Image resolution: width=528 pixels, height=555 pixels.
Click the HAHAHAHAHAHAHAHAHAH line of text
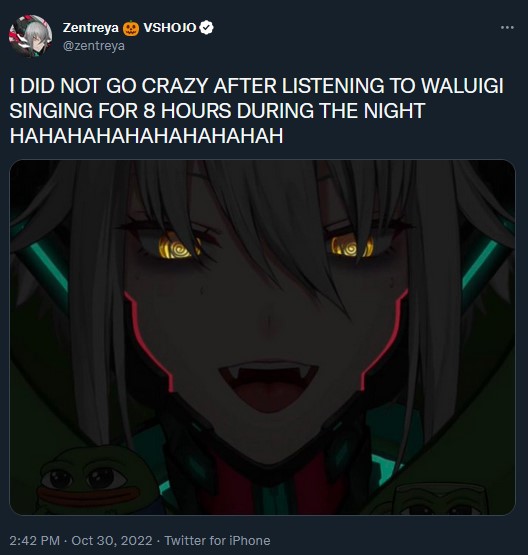coord(147,136)
